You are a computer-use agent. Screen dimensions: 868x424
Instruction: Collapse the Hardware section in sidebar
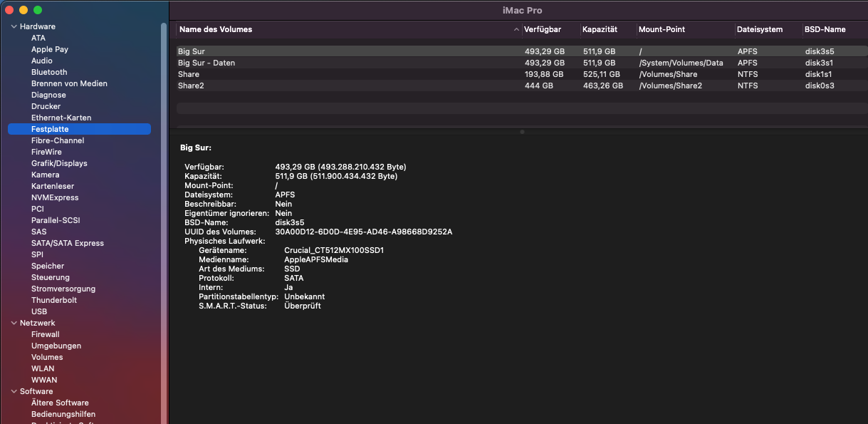click(x=14, y=26)
